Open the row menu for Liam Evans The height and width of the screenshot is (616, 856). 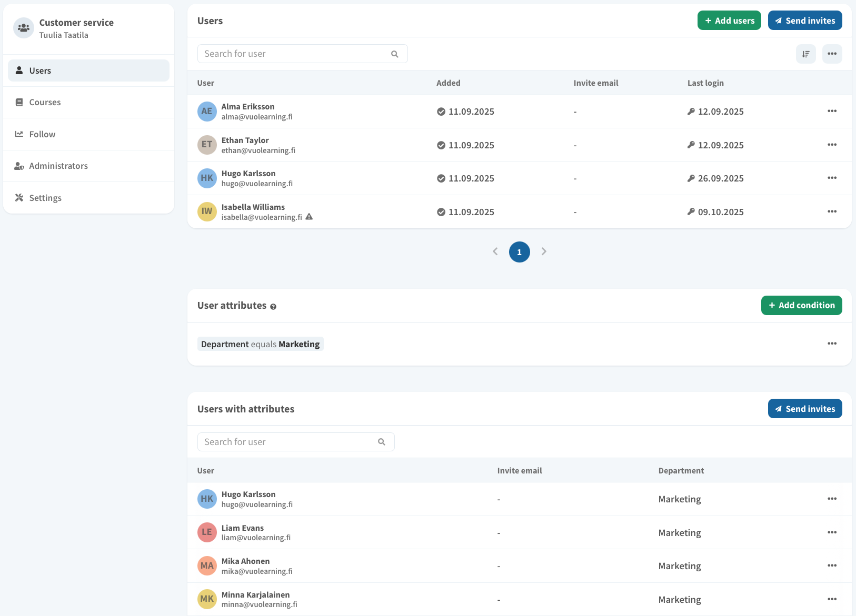832,532
